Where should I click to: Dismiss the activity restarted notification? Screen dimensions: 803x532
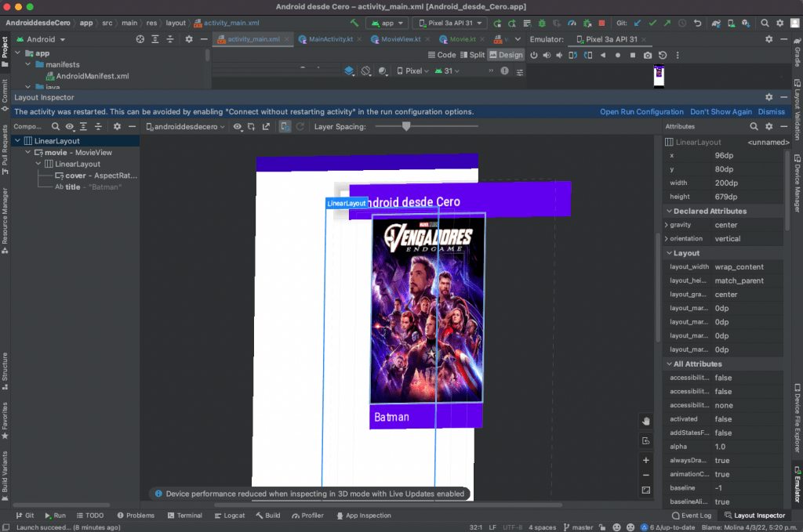tap(772, 111)
